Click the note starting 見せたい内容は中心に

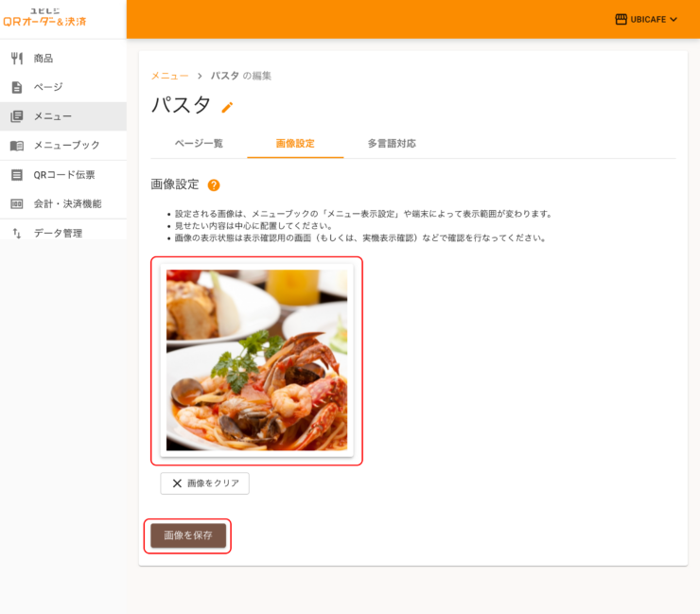(x=254, y=226)
